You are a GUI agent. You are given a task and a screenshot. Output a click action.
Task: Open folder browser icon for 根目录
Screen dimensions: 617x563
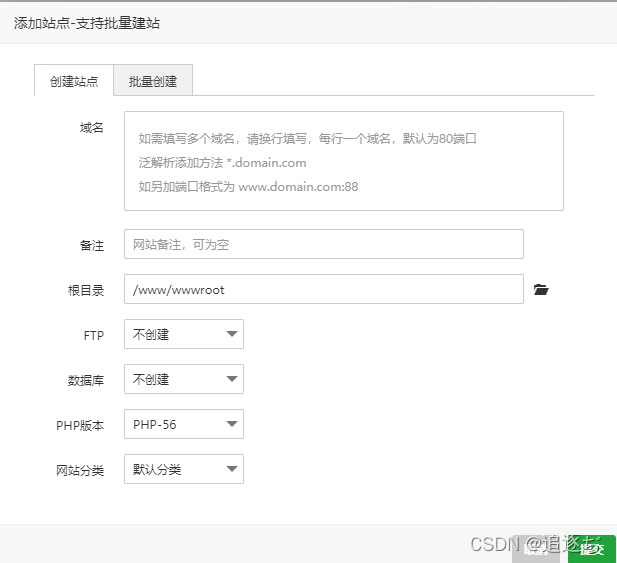pyautogui.click(x=541, y=290)
